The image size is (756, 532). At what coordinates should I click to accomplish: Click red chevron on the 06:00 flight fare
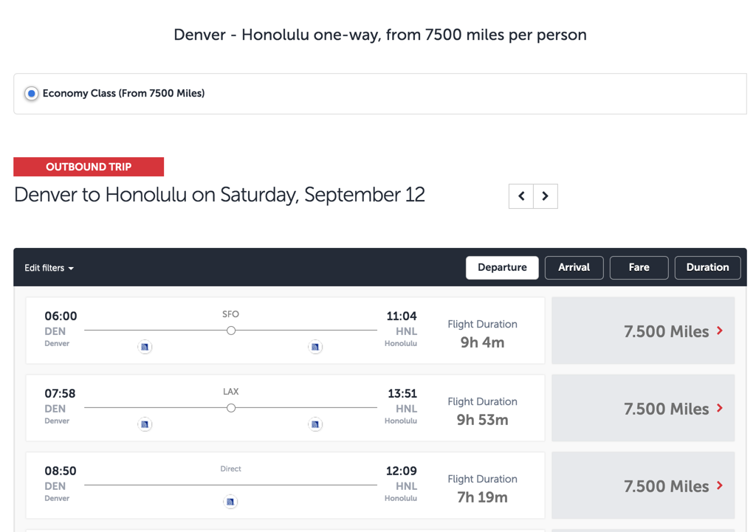click(x=720, y=331)
